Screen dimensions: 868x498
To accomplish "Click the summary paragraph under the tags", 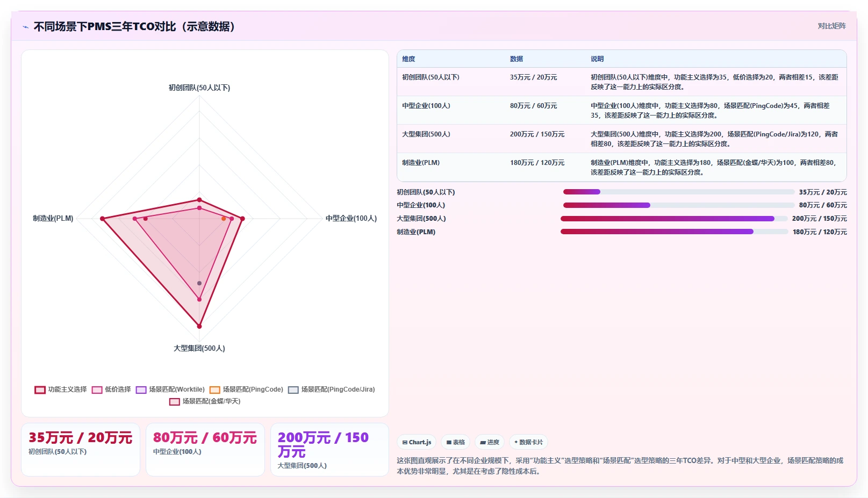I will pos(621,466).
